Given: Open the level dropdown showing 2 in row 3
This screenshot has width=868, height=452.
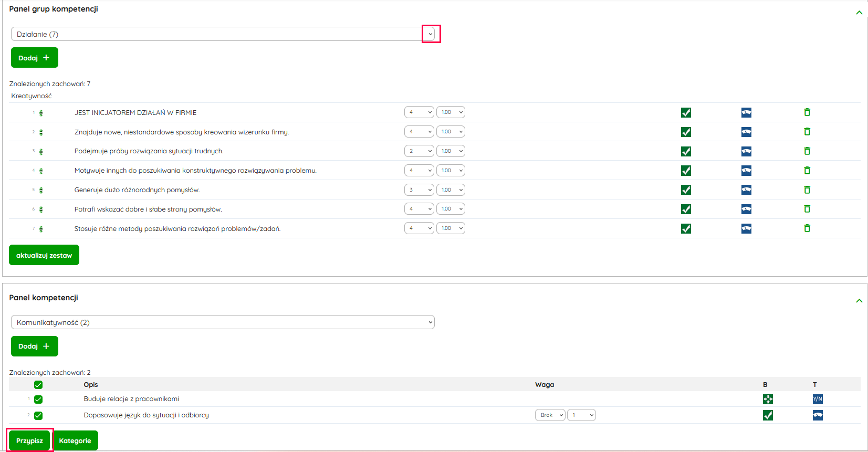Looking at the screenshot, I should [419, 151].
